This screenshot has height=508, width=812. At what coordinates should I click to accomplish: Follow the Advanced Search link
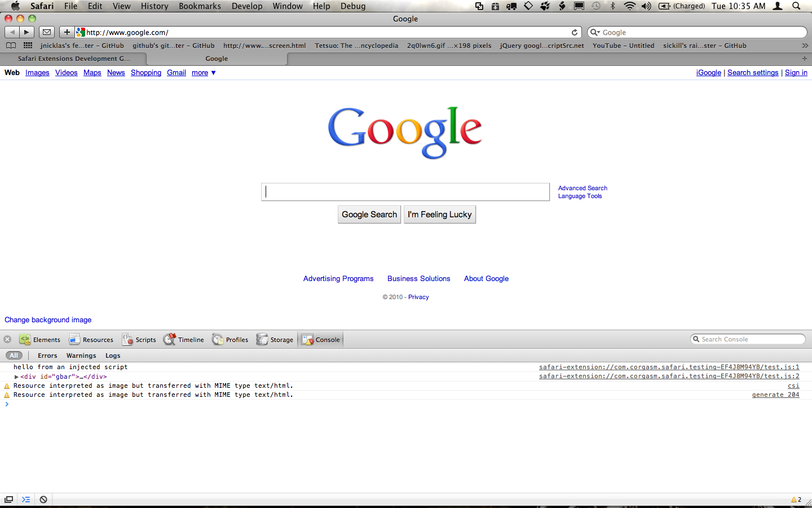582,188
